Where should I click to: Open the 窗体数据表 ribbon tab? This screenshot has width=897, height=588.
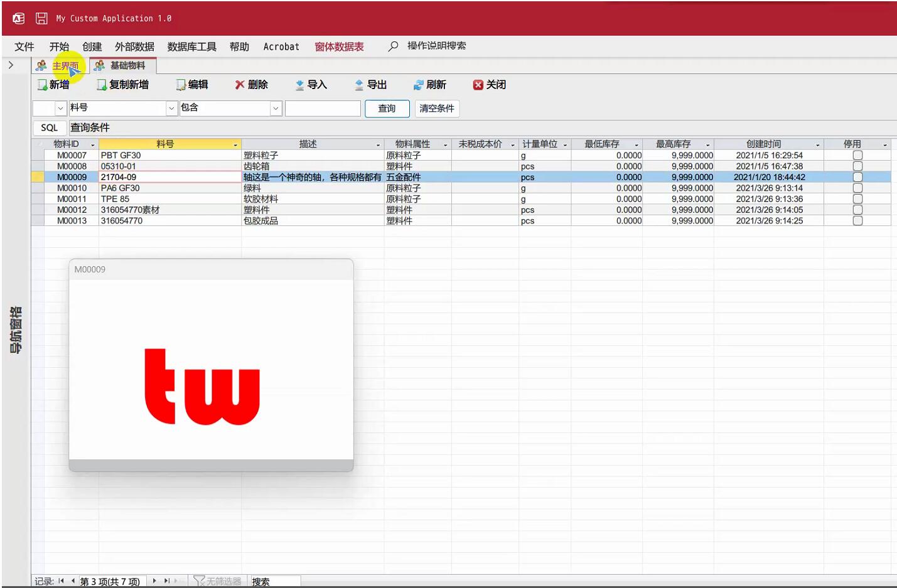click(339, 46)
